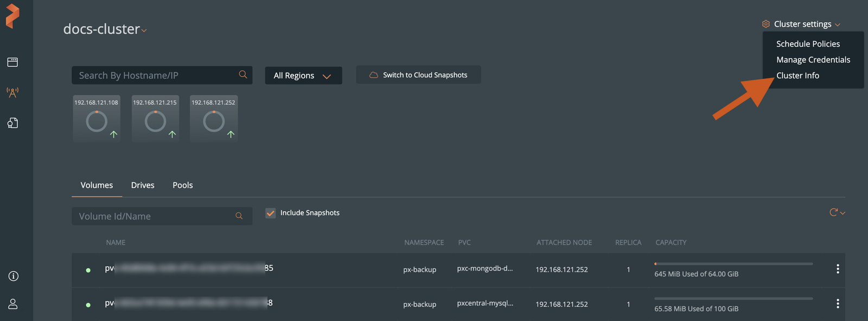The image size is (868, 321).
Task: Click the hostname search magnifier icon
Action: click(242, 75)
